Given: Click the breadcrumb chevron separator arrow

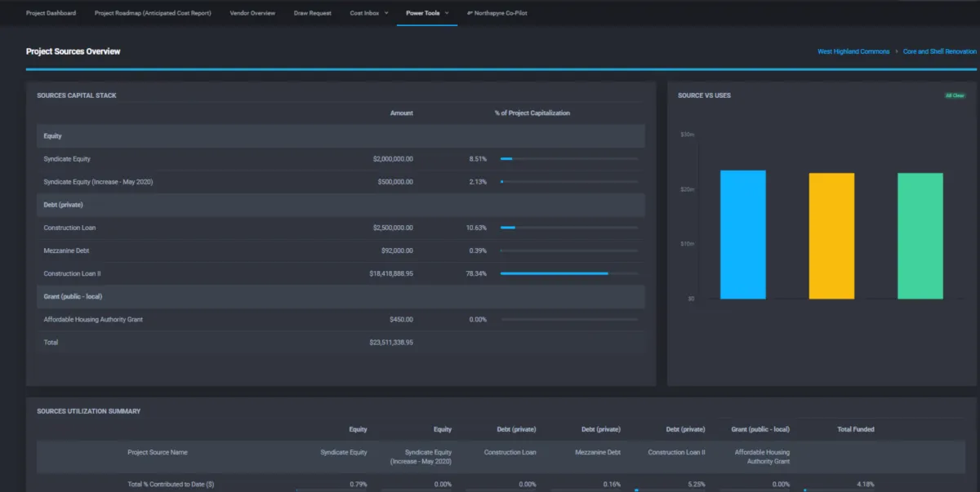Looking at the screenshot, I should [896, 51].
